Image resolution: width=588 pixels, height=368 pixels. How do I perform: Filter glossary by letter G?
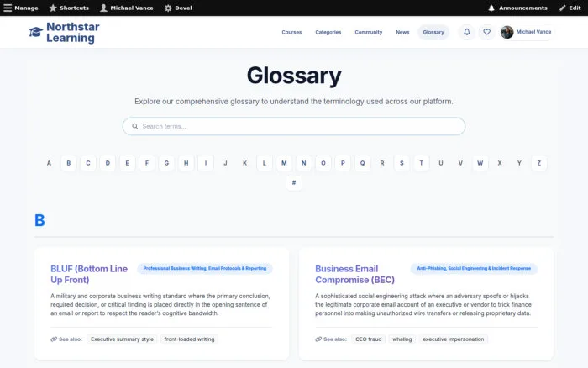click(x=166, y=163)
